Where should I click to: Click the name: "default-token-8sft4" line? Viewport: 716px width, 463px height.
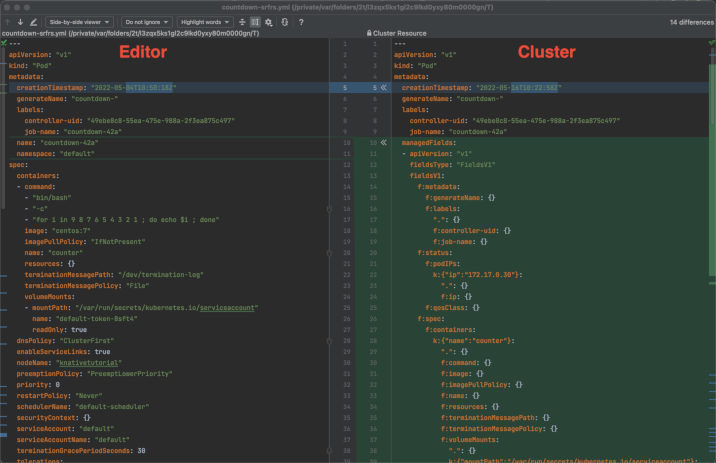pos(85,319)
